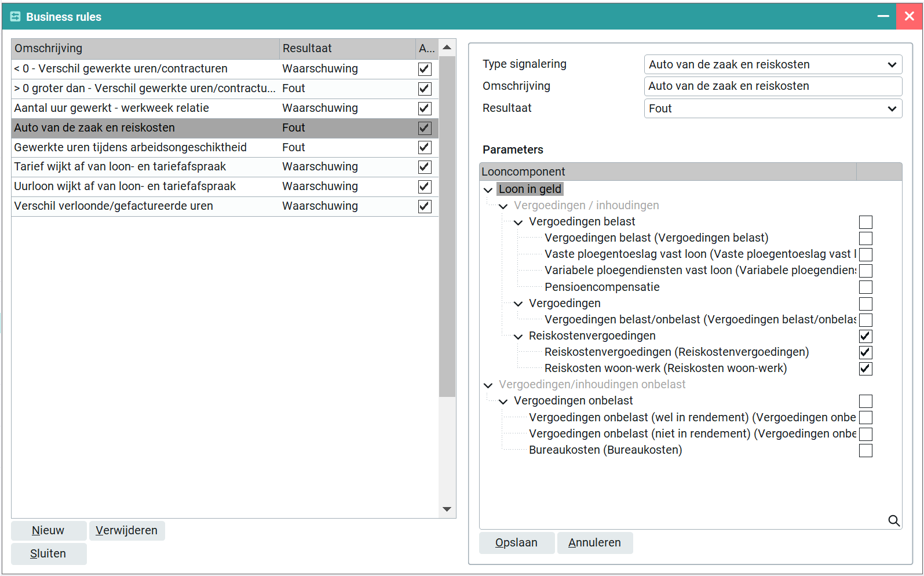Screen dimensions: 924x576
Task: Minimize the Business rules window
Action: 883,17
